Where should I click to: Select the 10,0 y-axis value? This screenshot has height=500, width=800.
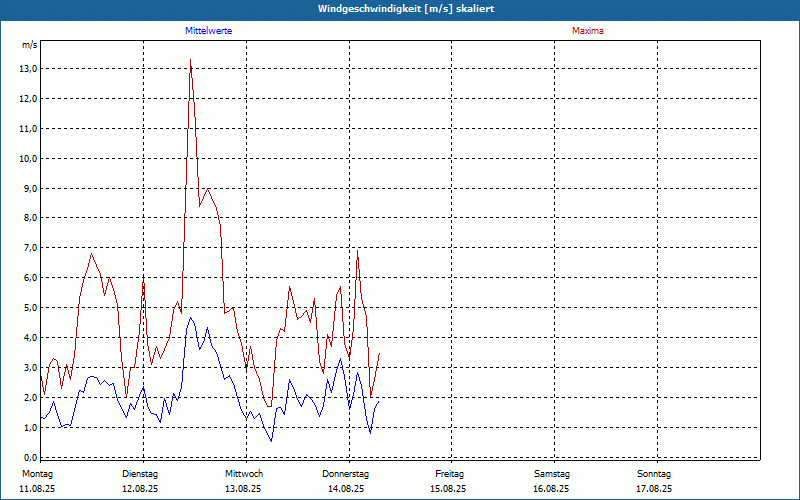coord(29,159)
